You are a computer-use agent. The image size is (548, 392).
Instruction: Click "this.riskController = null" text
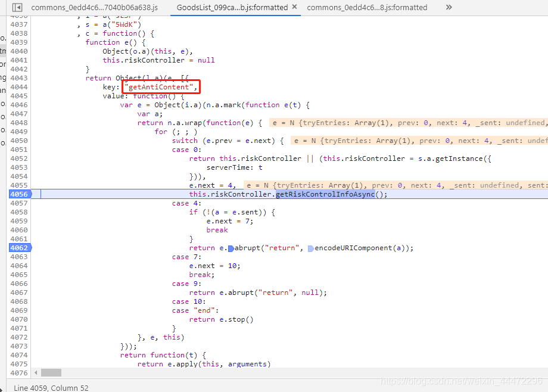tap(158, 60)
